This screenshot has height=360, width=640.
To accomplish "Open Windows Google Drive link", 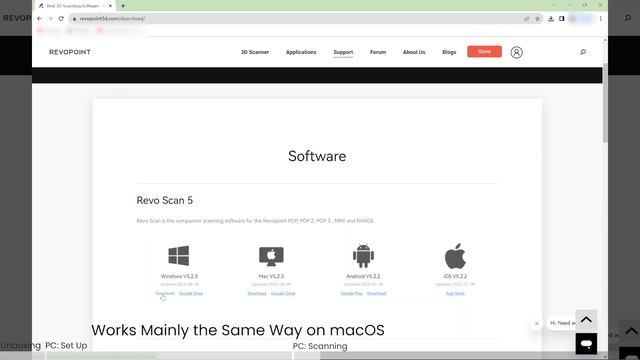I will coord(191,293).
